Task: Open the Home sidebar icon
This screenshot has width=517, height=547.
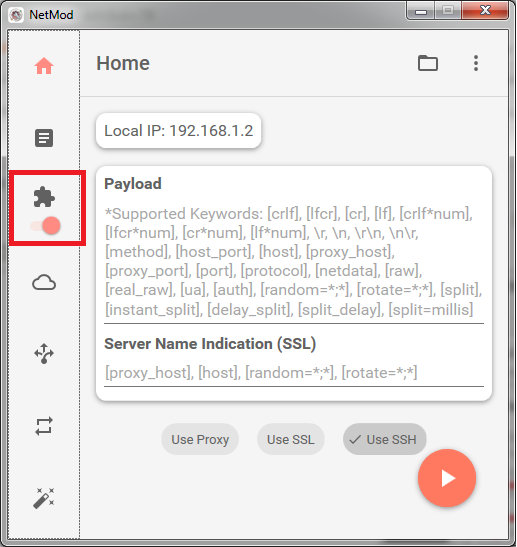Action: [x=44, y=66]
